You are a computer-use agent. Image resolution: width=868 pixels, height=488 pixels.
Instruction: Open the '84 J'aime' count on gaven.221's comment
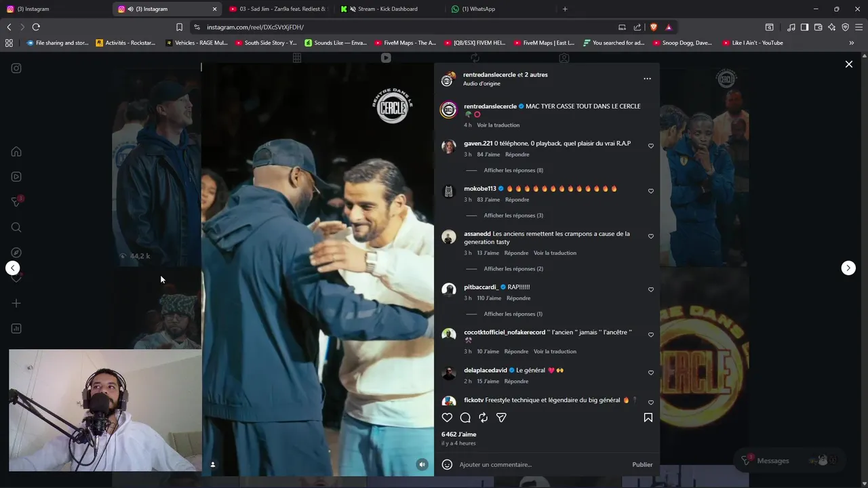[488, 155]
